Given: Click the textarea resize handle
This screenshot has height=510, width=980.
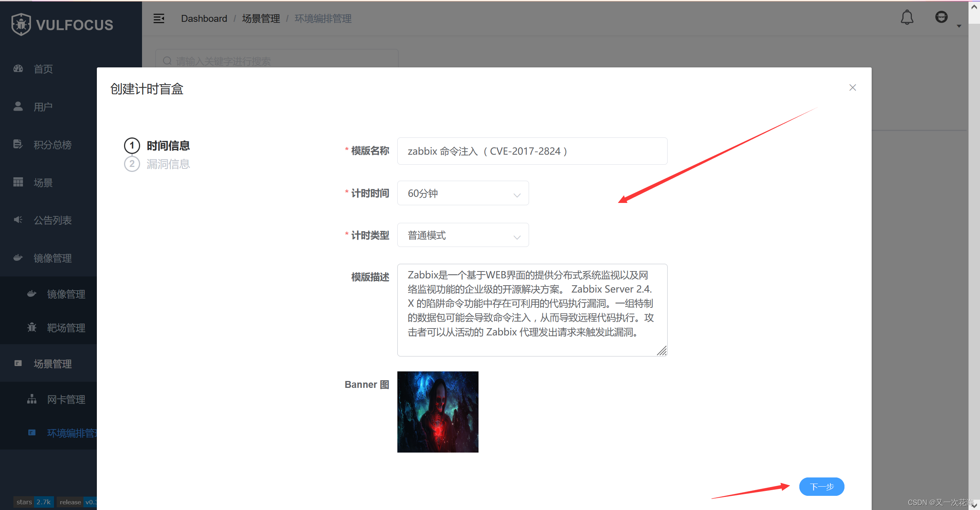Looking at the screenshot, I should click(662, 351).
